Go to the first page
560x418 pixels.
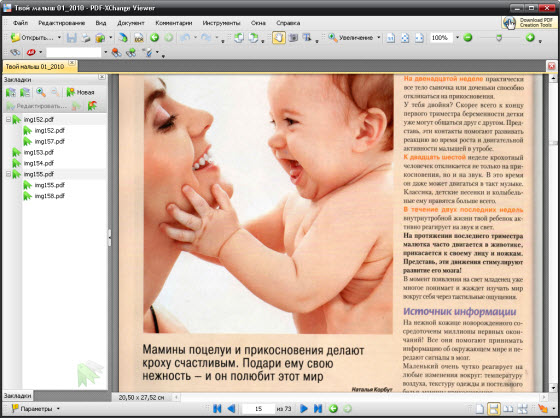pos(217,408)
